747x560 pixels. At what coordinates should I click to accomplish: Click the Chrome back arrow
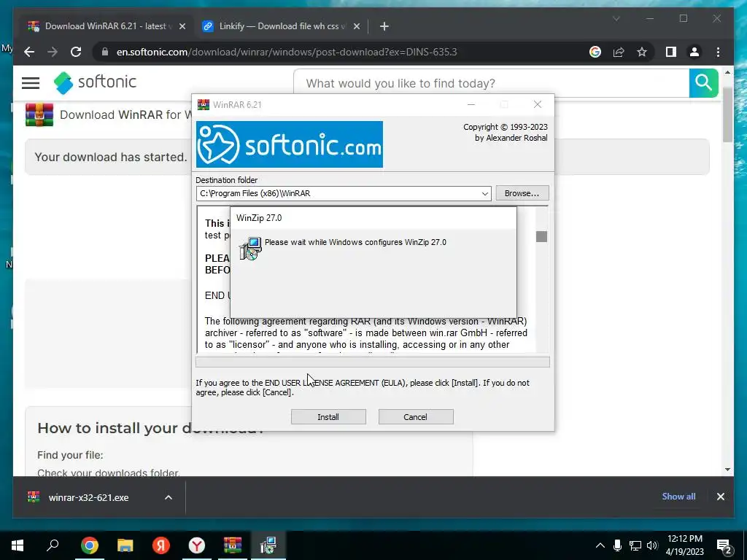(29, 52)
